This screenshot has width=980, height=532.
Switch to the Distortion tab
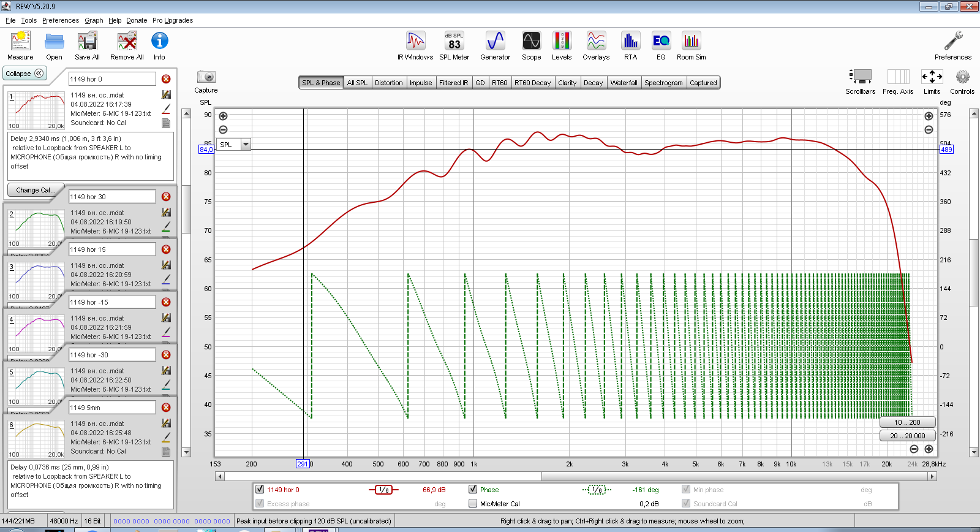[x=389, y=83]
